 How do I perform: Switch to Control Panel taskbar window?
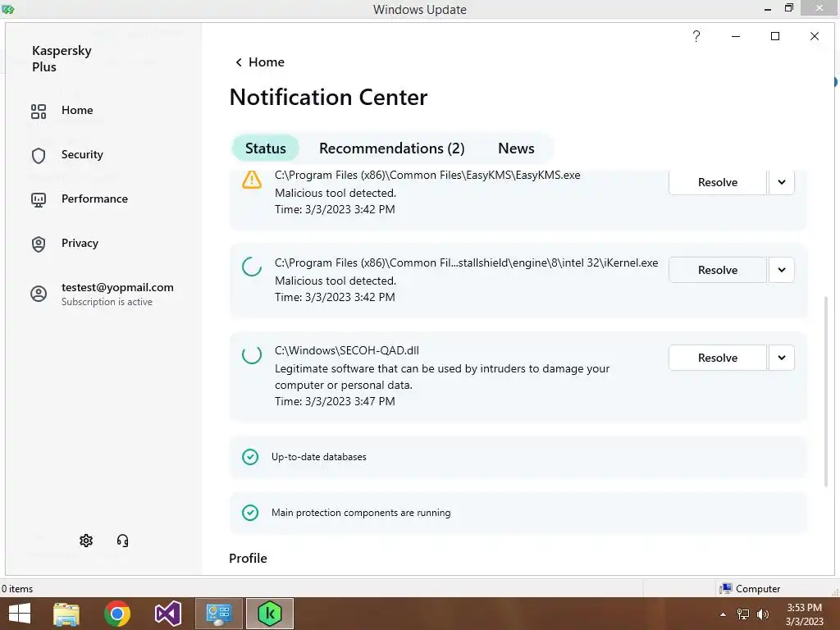pos(218,614)
